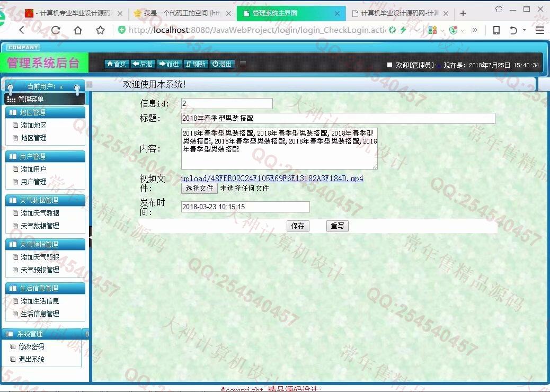Open 修改密码 in sidebar
Viewport: 550px width, 392px height.
(32, 346)
